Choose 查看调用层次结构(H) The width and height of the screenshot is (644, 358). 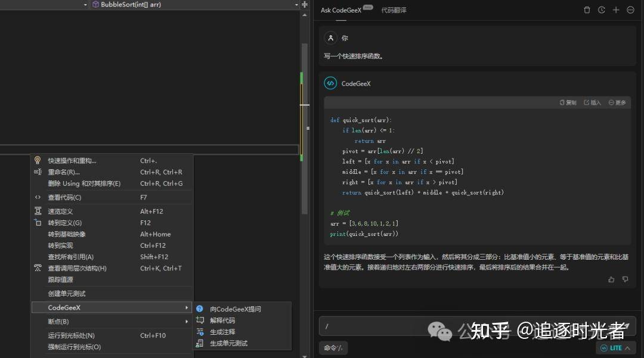pyautogui.click(x=112, y=269)
